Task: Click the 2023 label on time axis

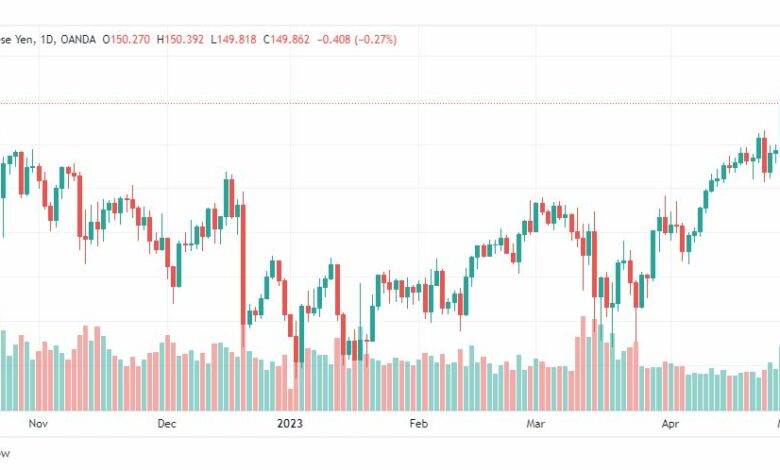Action: point(290,424)
